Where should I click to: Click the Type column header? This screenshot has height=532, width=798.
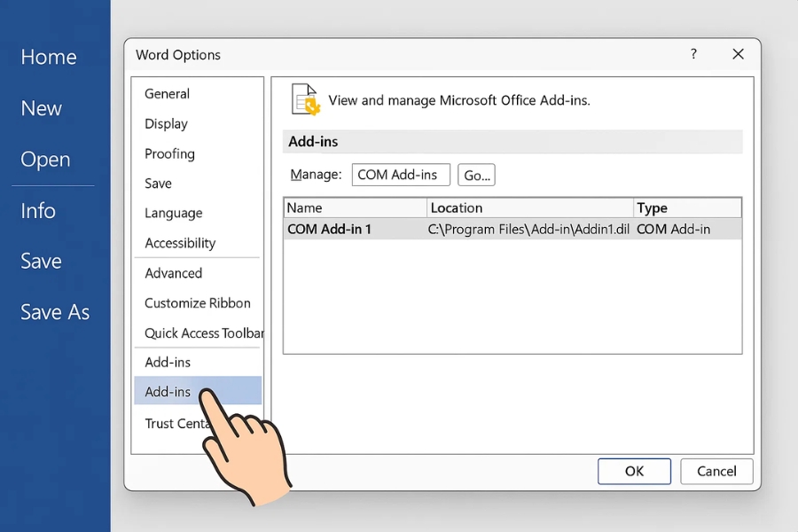click(x=687, y=207)
